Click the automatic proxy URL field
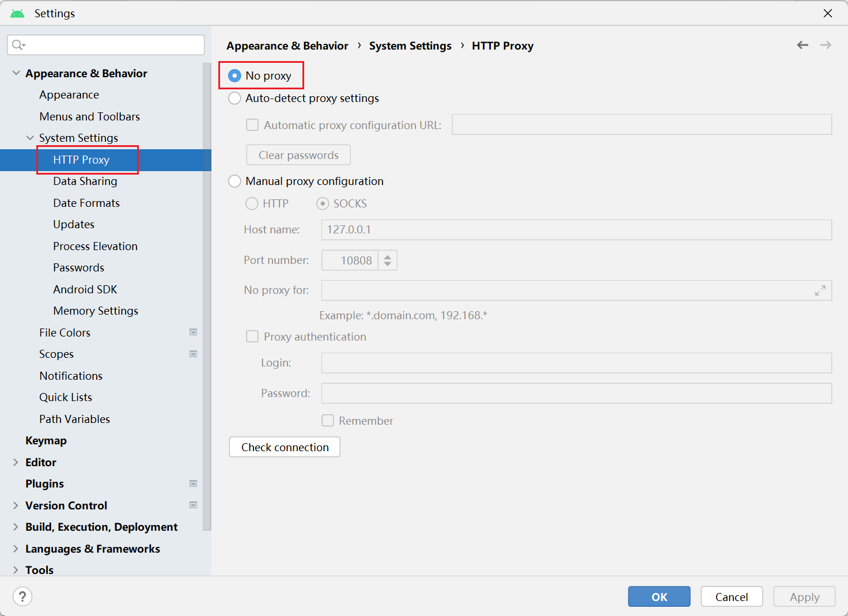The height and width of the screenshot is (616, 848). 642,124
